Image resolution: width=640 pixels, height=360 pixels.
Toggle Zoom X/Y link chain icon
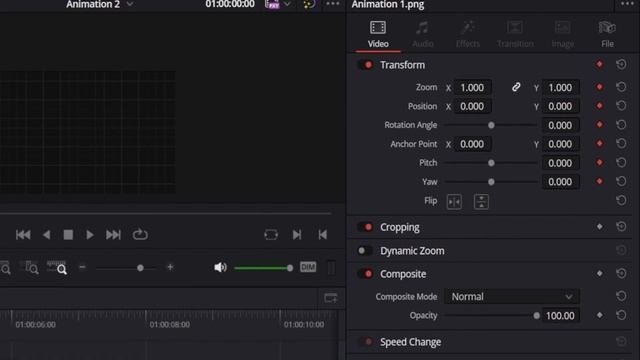[x=516, y=87]
